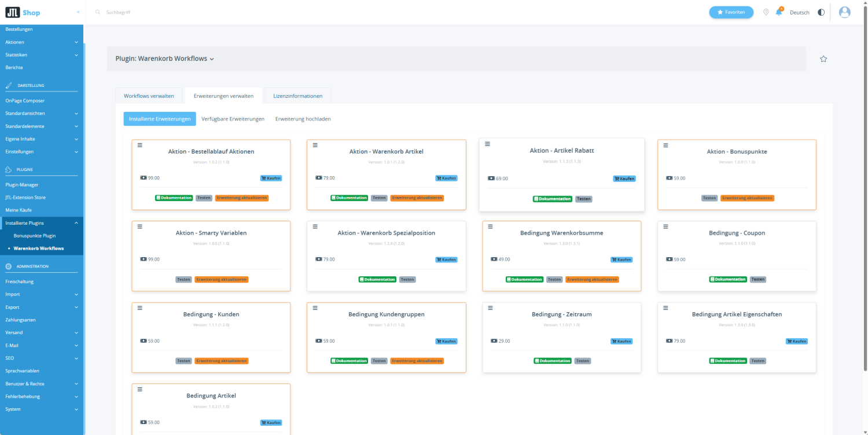Open the user profile avatar menu
Image resolution: width=868 pixels, height=435 pixels.
click(x=844, y=12)
